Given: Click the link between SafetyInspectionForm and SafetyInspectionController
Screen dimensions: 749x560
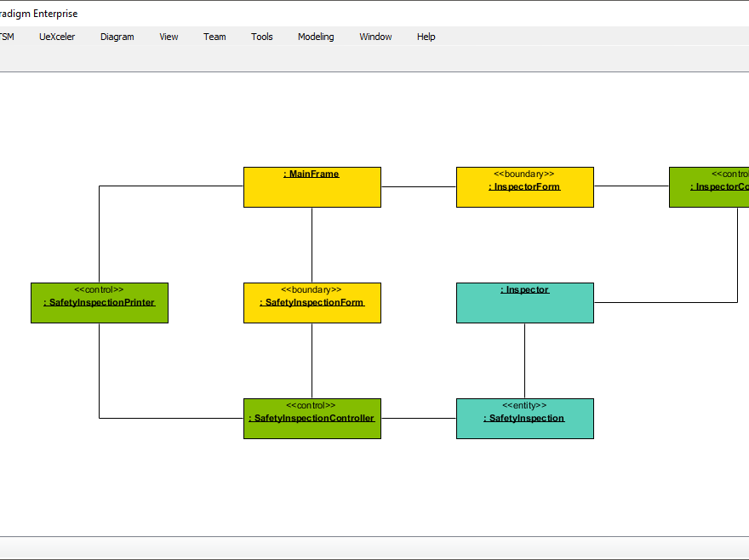Looking at the screenshot, I should pos(312,360).
